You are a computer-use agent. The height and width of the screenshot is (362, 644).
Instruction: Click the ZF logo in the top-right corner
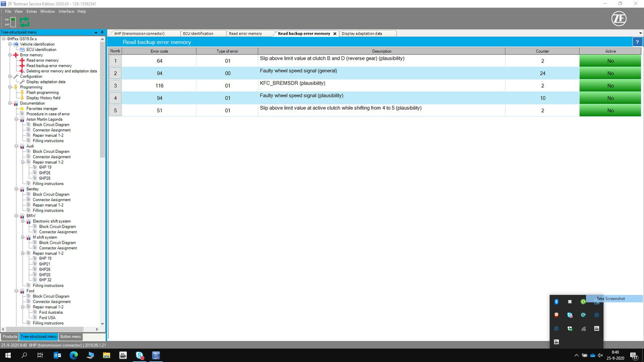point(619,19)
